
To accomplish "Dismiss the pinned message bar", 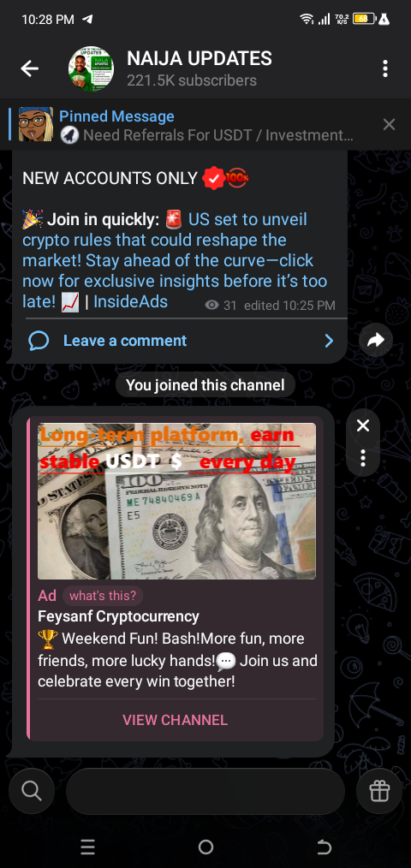I will coord(389,125).
